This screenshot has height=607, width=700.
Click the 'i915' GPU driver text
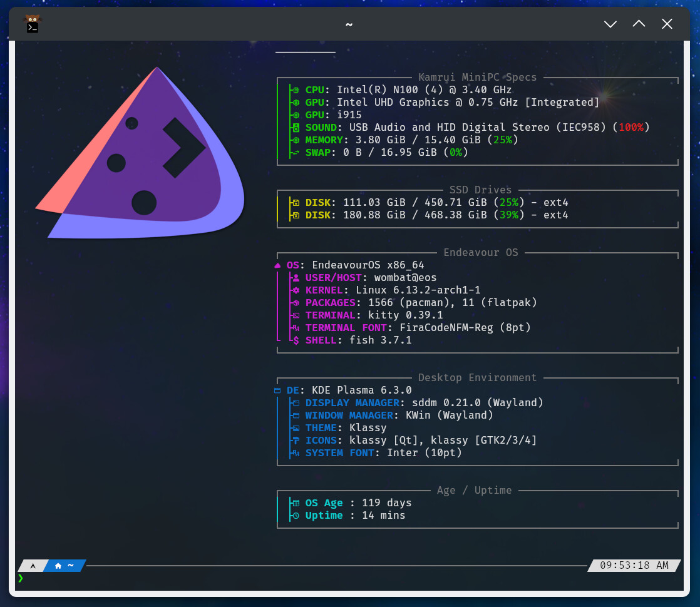(349, 115)
